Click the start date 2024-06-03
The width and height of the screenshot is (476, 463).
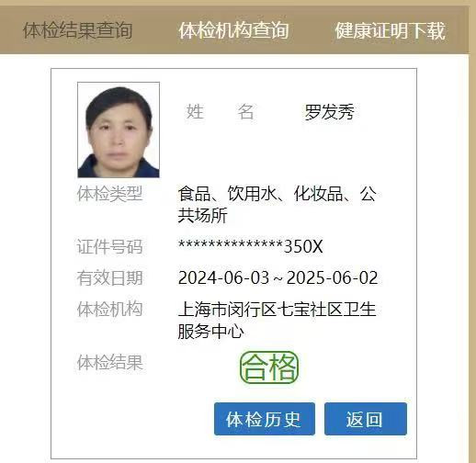[x=223, y=277]
